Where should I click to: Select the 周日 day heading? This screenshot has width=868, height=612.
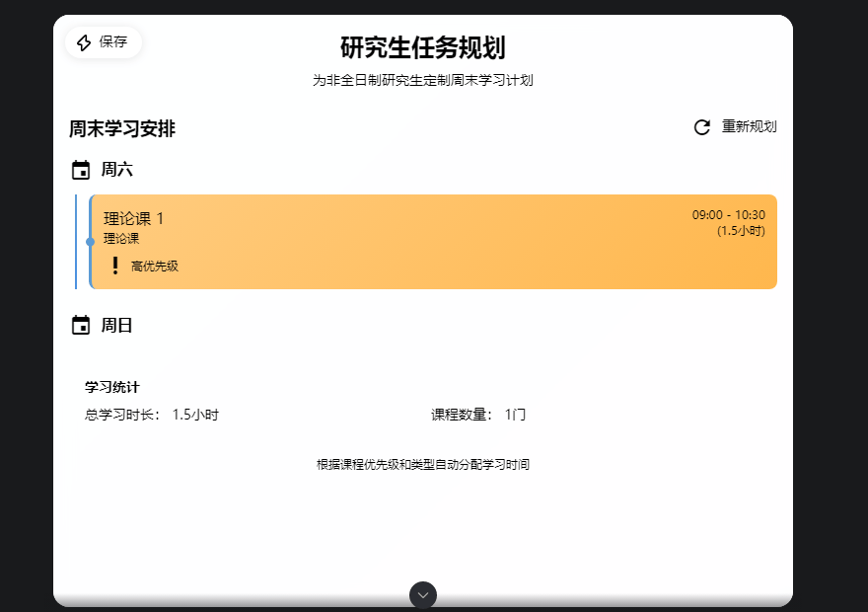point(116,325)
